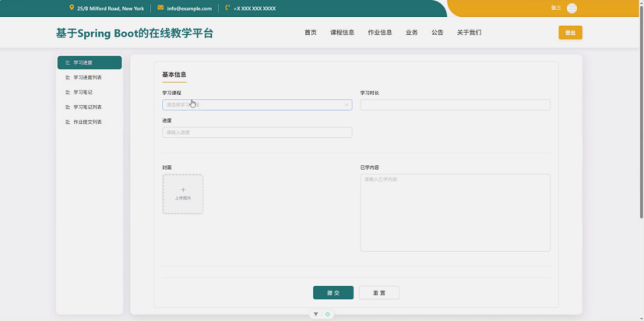Click the 登出 logout button
644x321 pixels.
(x=570, y=33)
